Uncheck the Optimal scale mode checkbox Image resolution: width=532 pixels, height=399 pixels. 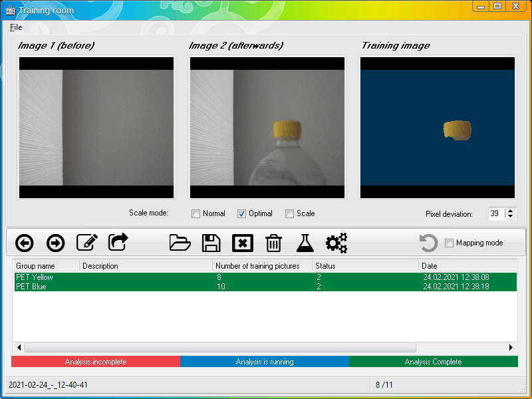(242, 213)
